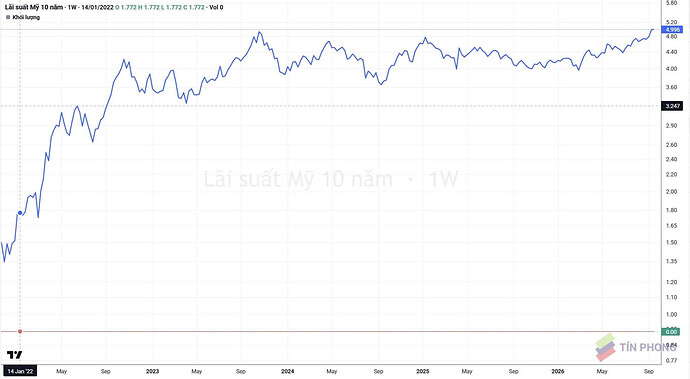Click the 14/01/2022 date in the header
The width and height of the screenshot is (690, 379).
point(97,7)
